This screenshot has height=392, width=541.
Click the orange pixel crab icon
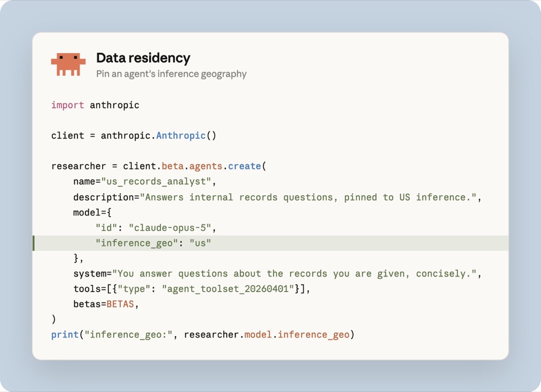tap(69, 64)
